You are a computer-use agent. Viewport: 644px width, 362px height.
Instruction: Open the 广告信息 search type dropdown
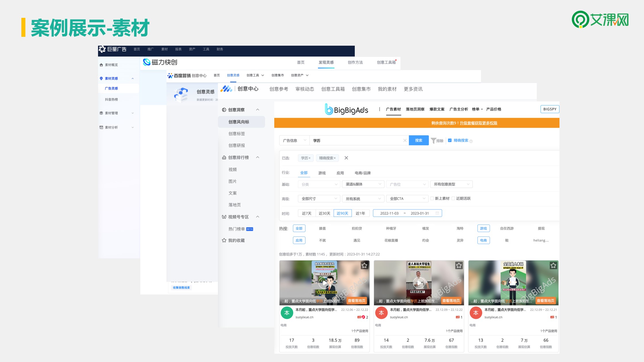point(294,140)
